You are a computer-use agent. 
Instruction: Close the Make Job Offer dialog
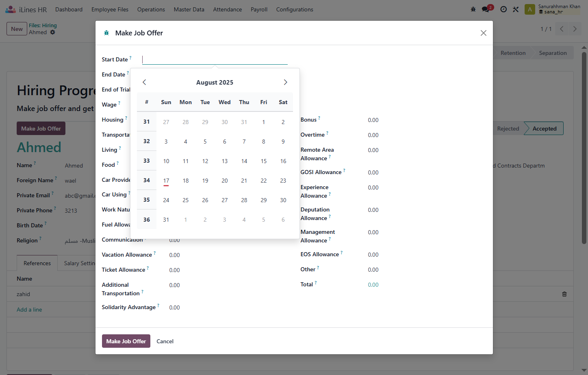click(483, 33)
